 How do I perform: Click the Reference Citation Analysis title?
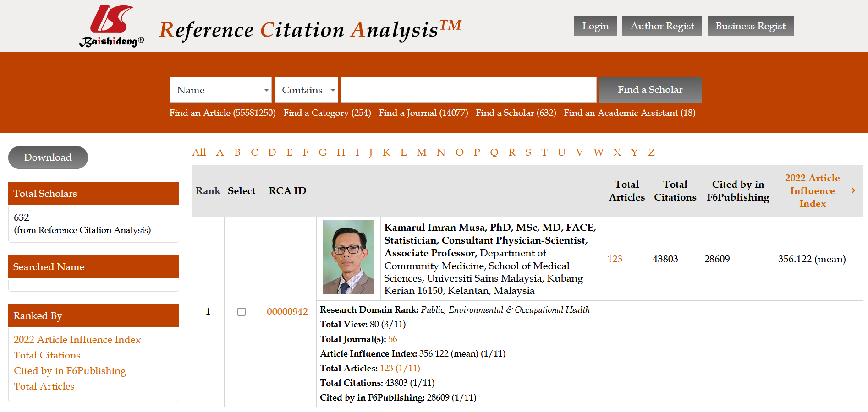tap(310, 29)
